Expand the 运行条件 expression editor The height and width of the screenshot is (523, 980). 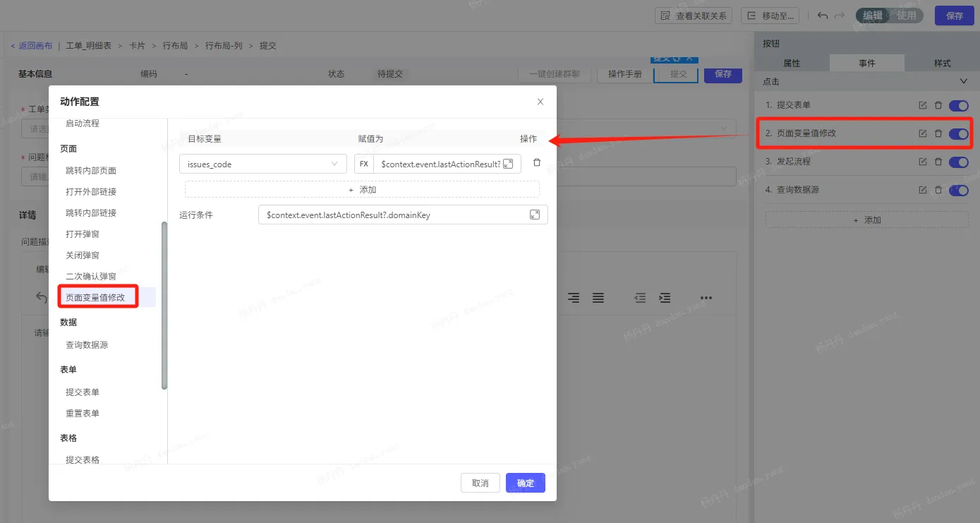click(535, 215)
